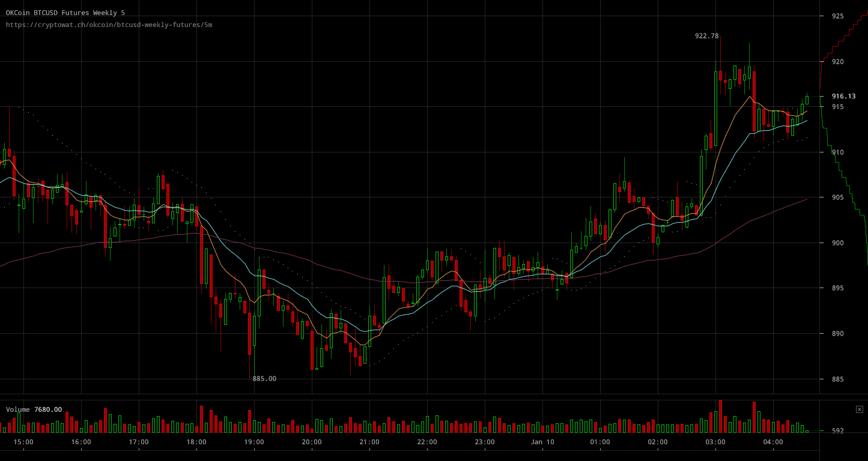The height and width of the screenshot is (461, 868).
Task: Click the 23:00 time axis label
Action: pos(485,442)
